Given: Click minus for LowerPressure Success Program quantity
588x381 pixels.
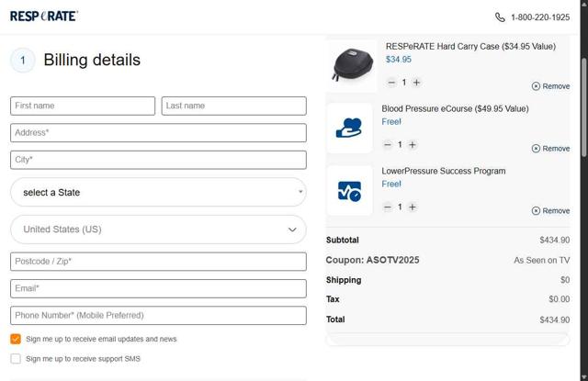Looking at the screenshot, I should (x=388, y=207).
